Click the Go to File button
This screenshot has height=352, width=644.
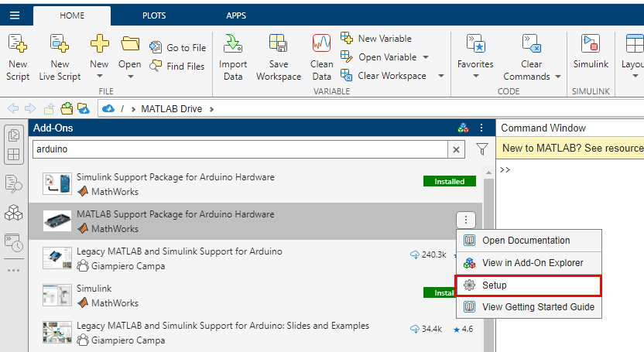178,48
